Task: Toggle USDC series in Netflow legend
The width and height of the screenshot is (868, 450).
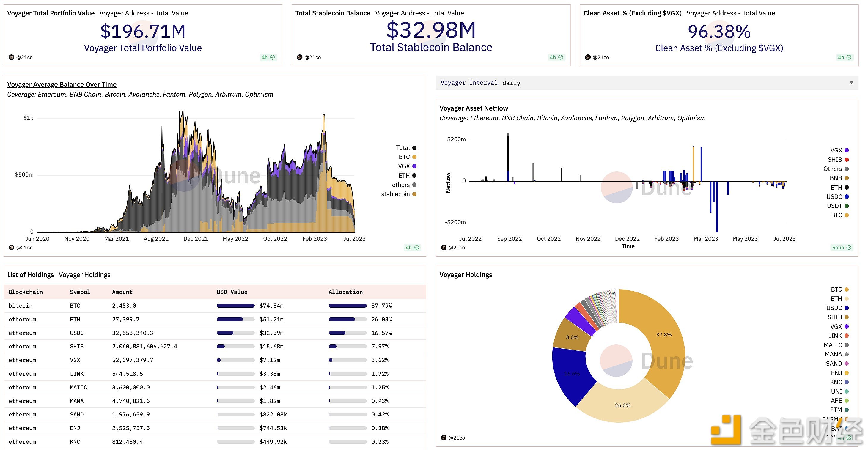Action: tap(837, 197)
